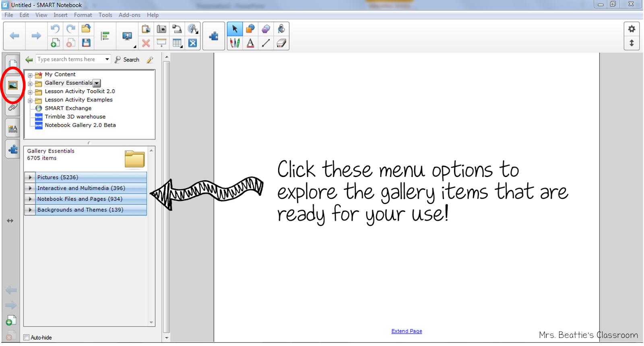This screenshot has height=346, width=644.
Task: Open the Insert menu
Action: click(x=60, y=15)
